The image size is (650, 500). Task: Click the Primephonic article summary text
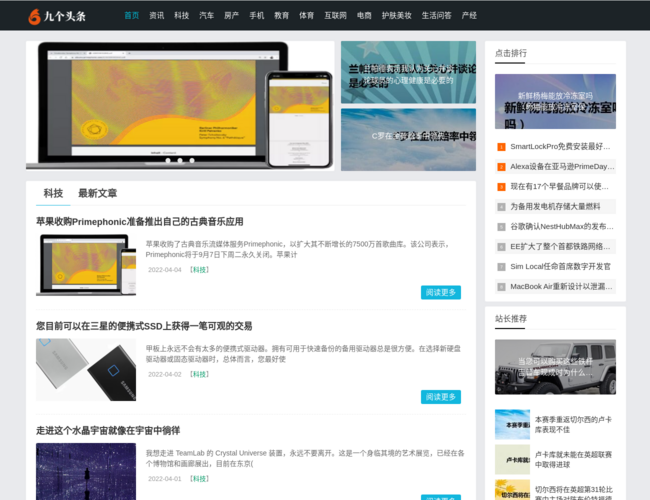pyautogui.click(x=298, y=249)
